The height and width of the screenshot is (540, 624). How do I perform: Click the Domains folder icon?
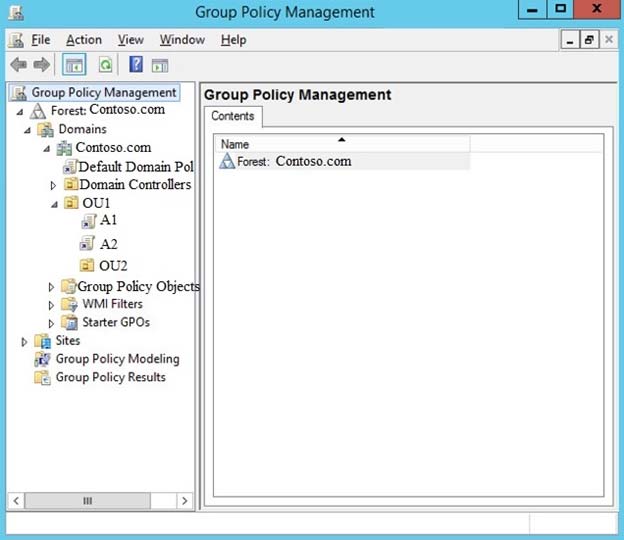pos(45,129)
